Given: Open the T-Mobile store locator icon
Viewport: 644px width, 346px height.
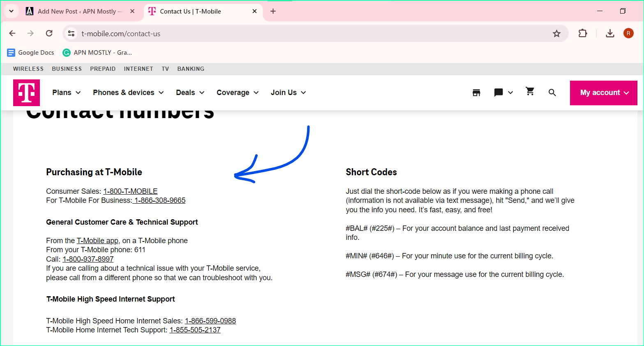Looking at the screenshot, I should click(x=476, y=93).
